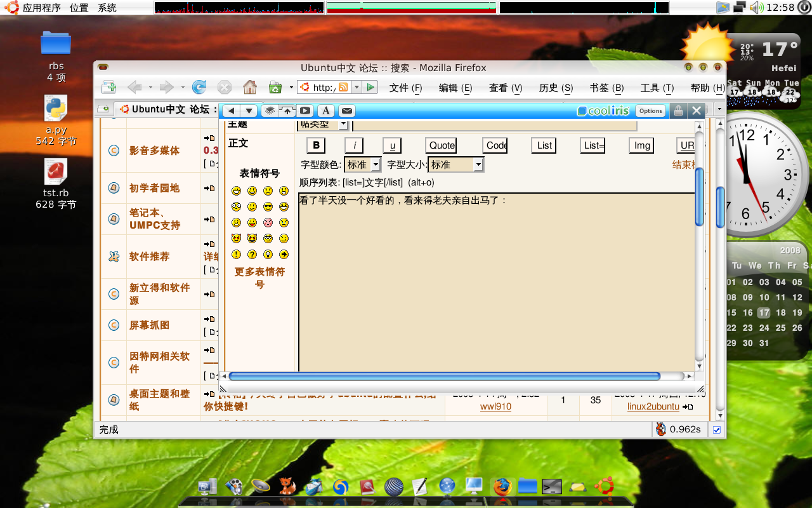
Task: Insert the sunglasses cool emoticon
Action: [x=268, y=206]
